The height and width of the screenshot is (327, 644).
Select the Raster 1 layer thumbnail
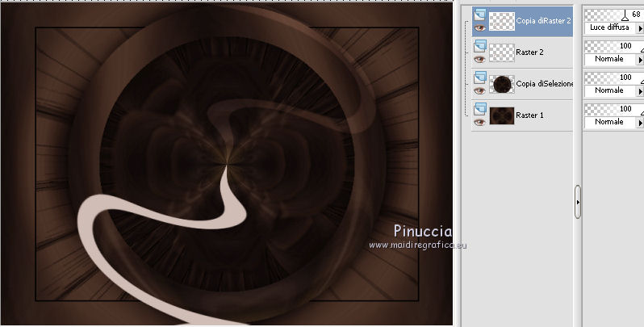coord(501,115)
